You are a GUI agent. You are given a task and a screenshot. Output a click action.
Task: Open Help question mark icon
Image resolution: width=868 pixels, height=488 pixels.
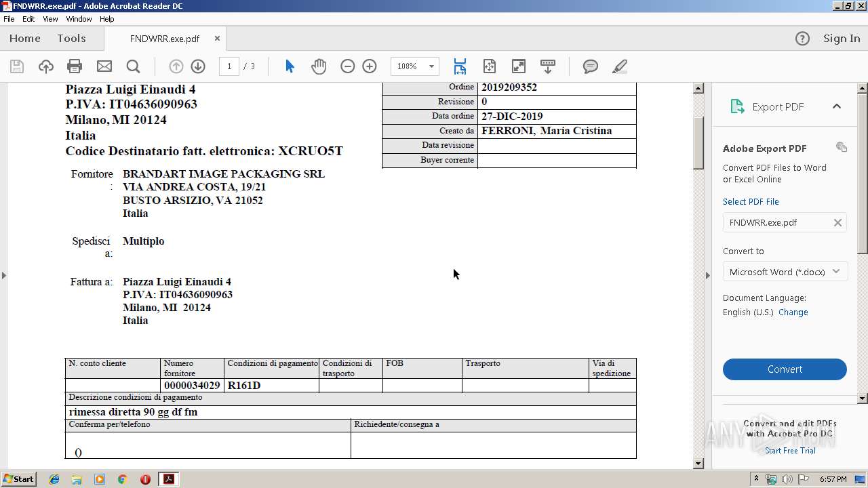tap(802, 39)
